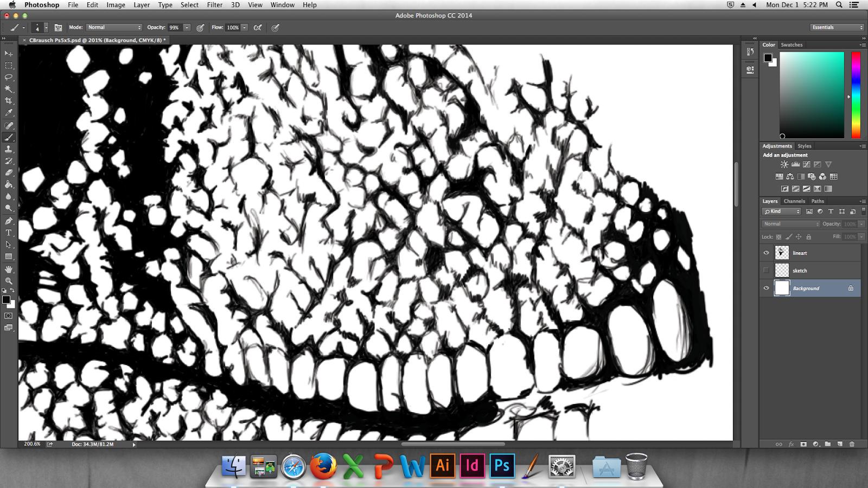The height and width of the screenshot is (488, 868).
Task: Delete layer using the trash icon
Action: pyautogui.click(x=852, y=444)
